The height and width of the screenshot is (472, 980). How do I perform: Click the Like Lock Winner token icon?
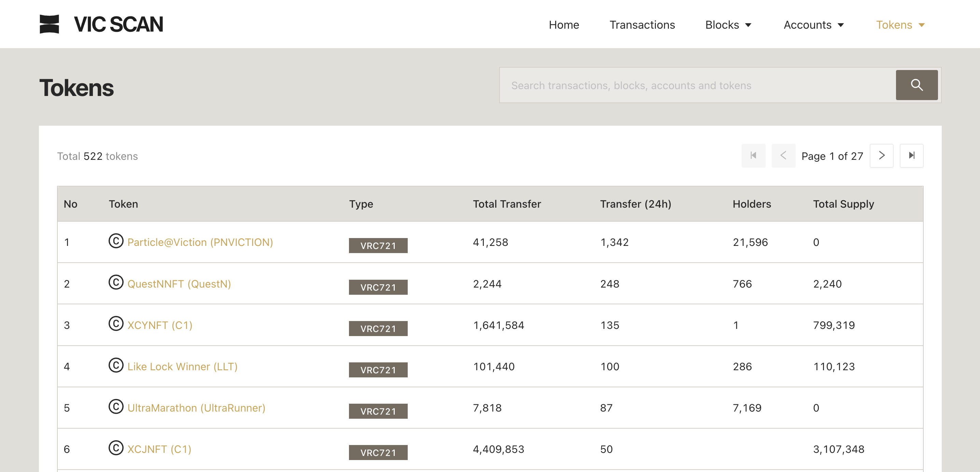[x=116, y=365]
